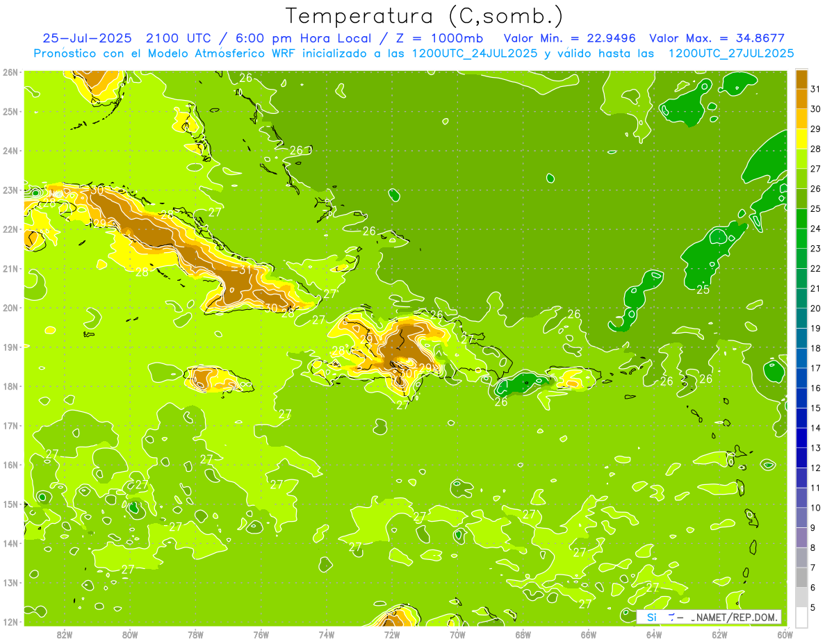Click the latitude label "23N"
Screen dimensions: 834x644
point(10,190)
